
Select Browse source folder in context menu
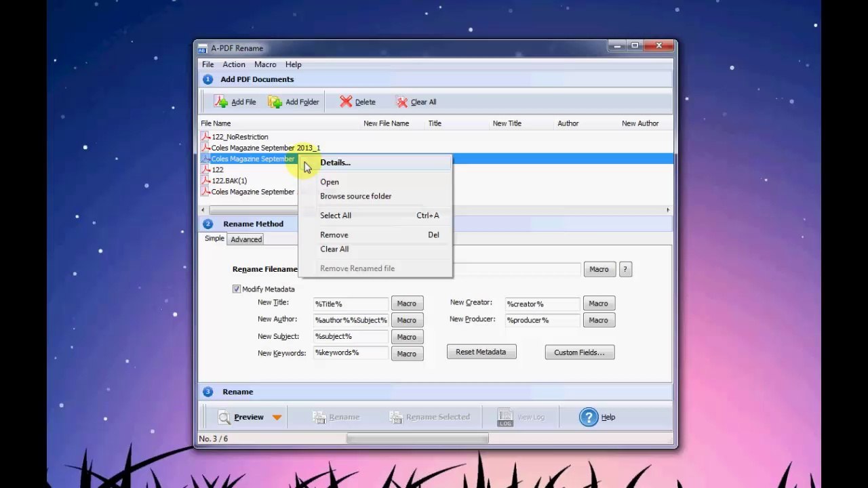point(375,196)
